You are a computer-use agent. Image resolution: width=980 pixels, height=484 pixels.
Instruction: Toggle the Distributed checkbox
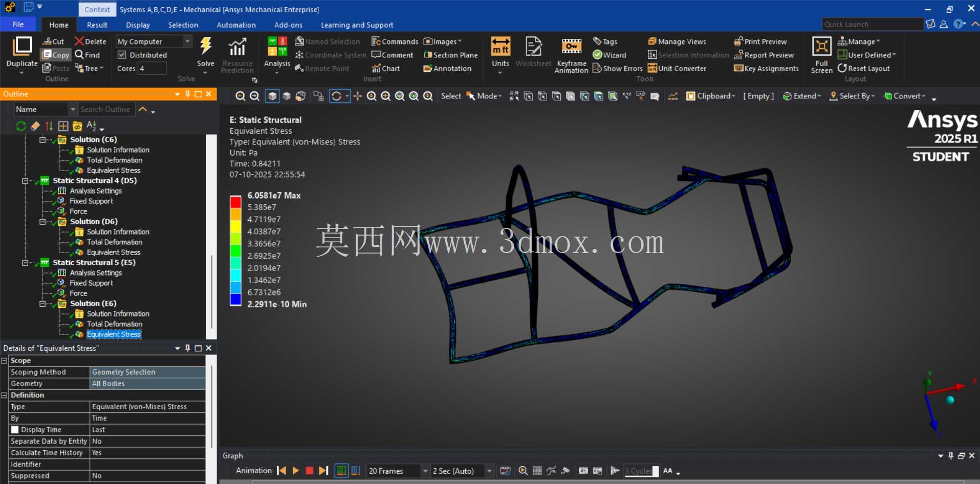click(x=122, y=55)
